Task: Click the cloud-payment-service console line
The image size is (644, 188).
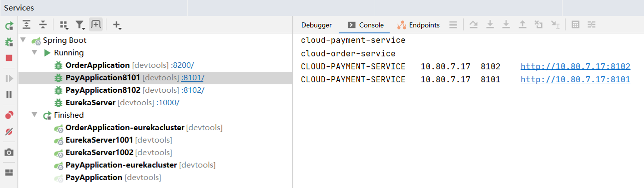Action: pyautogui.click(x=353, y=40)
